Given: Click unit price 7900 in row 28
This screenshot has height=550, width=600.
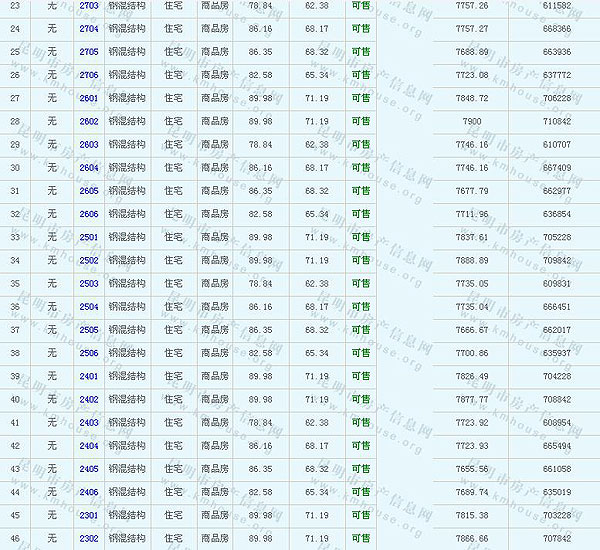Looking at the screenshot, I should pyautogui.click(x=472, y=121).
